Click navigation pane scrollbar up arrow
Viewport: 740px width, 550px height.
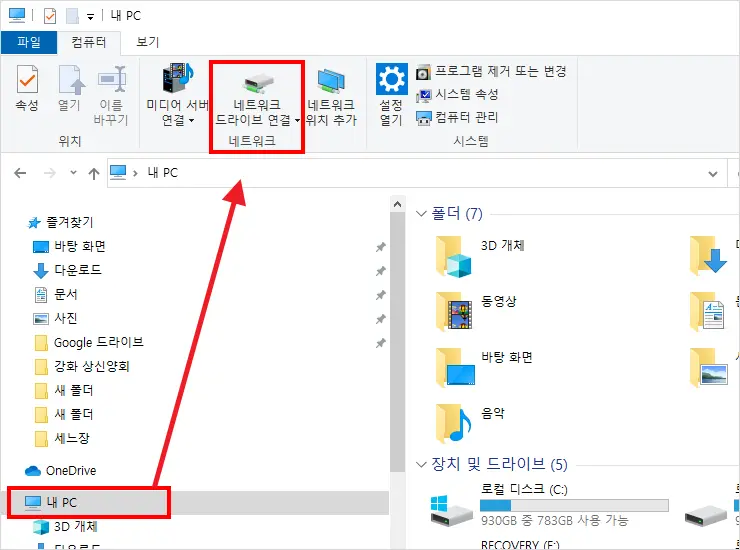[x=397, y=204]
